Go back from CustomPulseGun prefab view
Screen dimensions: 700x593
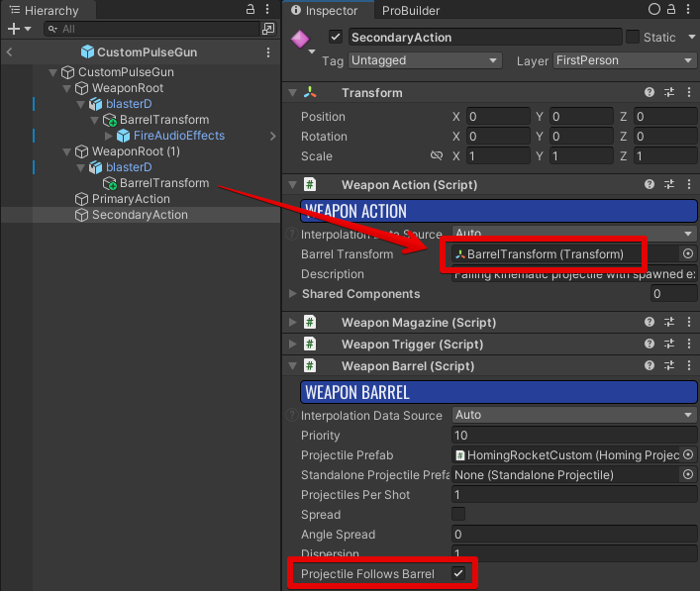[x=9, y=52]
